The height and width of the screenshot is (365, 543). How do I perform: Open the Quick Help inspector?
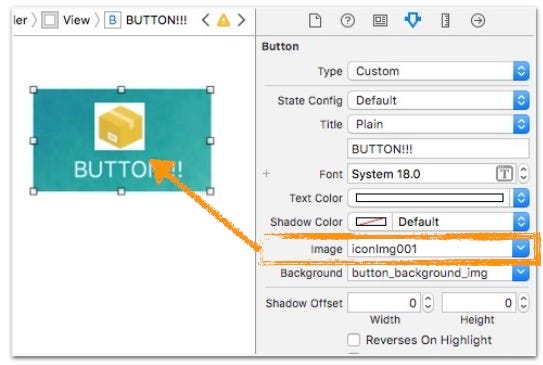pos(347,21)
